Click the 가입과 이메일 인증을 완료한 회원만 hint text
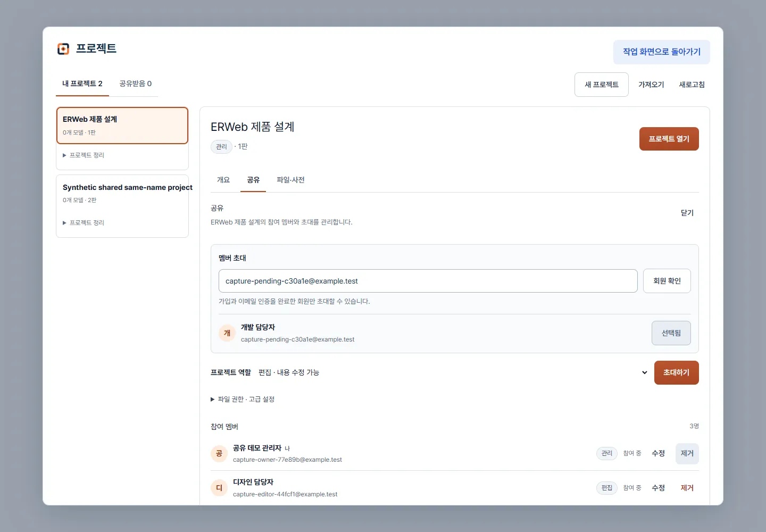766x532 pixels. tap(294, 301)
